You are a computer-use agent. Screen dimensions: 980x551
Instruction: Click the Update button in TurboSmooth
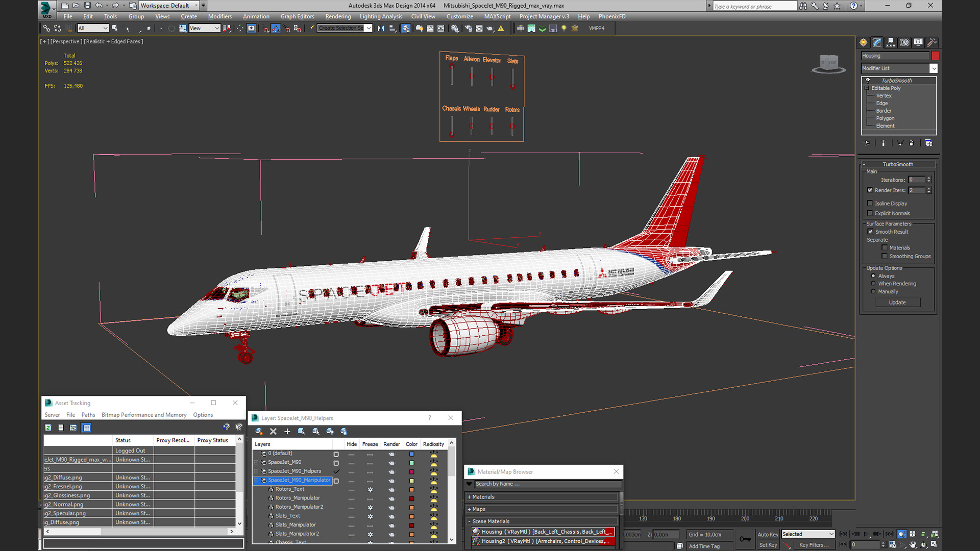tap(897, 303)
